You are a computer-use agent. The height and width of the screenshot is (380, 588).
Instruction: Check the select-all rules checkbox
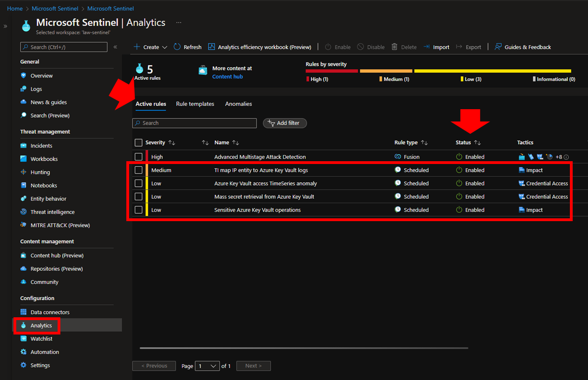[x=138, y=143]
